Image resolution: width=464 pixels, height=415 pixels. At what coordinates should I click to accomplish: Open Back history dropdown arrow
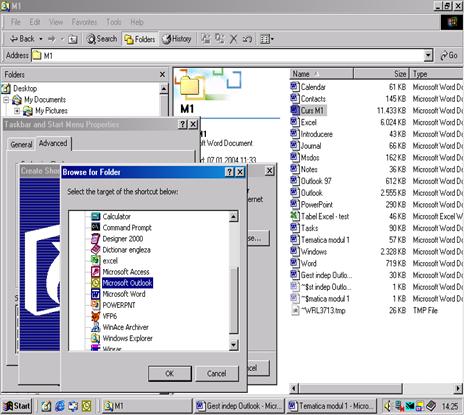pyautogui.click(x=41, y=39)
